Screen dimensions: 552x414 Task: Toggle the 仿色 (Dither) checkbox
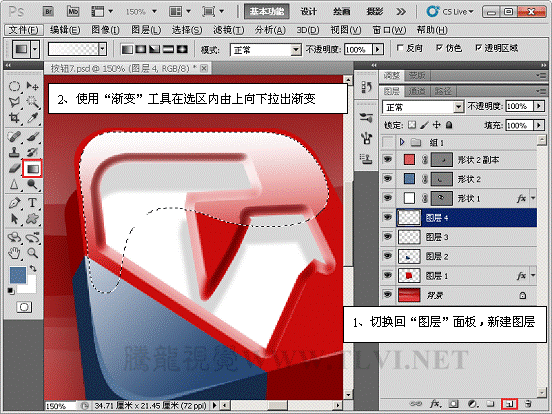tap(439, 47)
